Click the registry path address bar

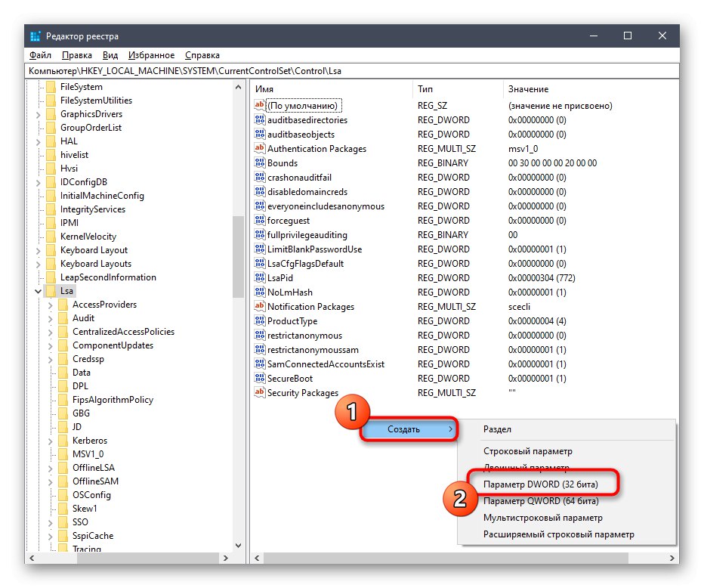(352, 71)
